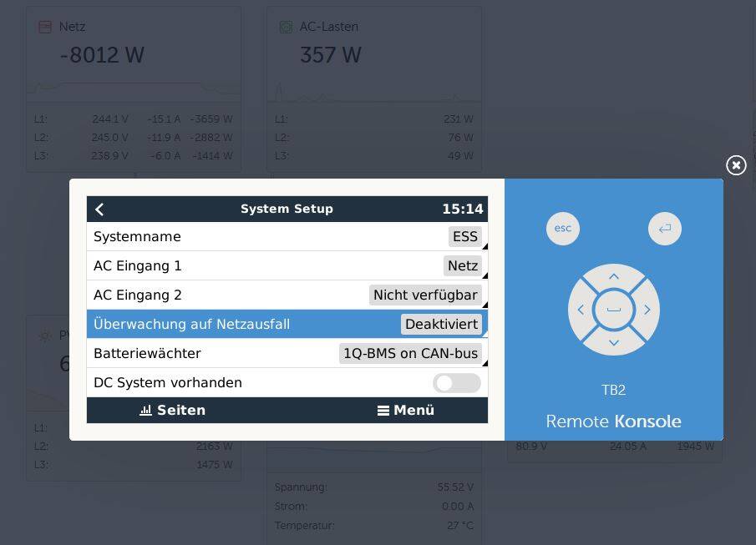Open the Seiten tab

[x=172, y=411]
